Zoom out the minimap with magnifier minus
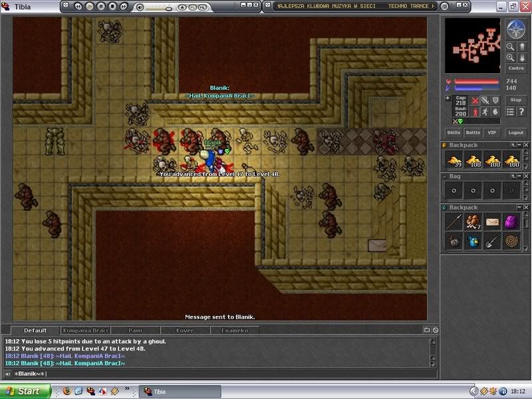532x399 pixels. click(x=510, y=47)
